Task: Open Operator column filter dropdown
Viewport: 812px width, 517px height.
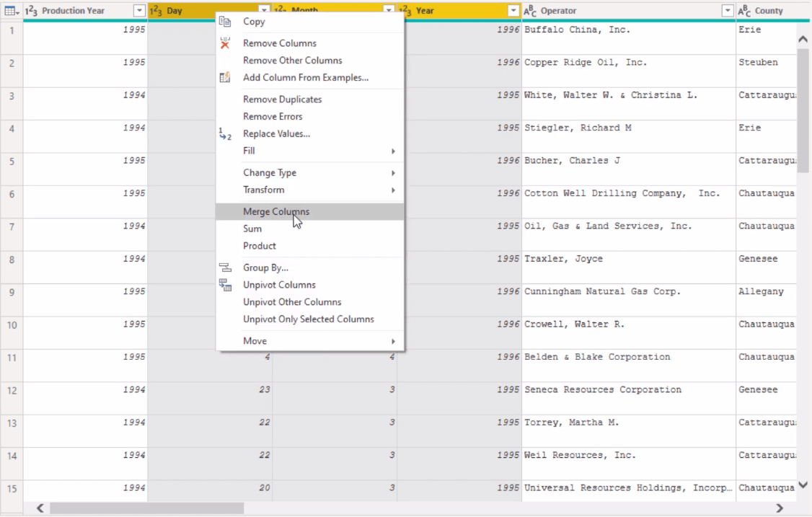Action: [728, 10]
